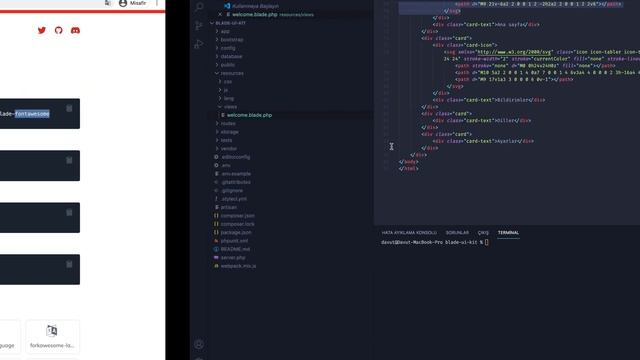Open the Discord icon link in browser
The width and height of the screenshot is (640, 360).
tap(75, 30)
